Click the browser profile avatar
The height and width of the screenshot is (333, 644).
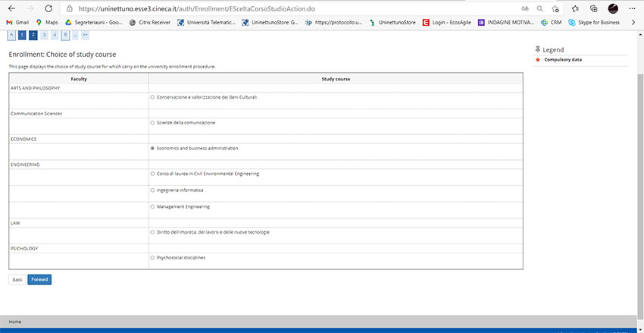click(x=613, y=8)
